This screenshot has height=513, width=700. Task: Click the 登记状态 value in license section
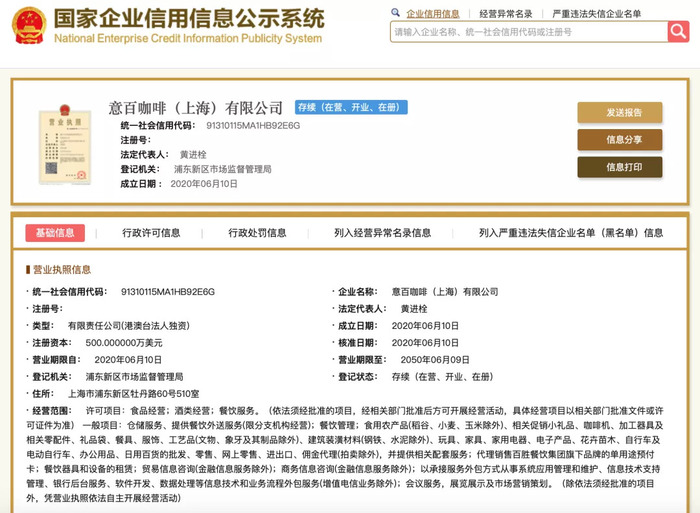coord(442,376)
